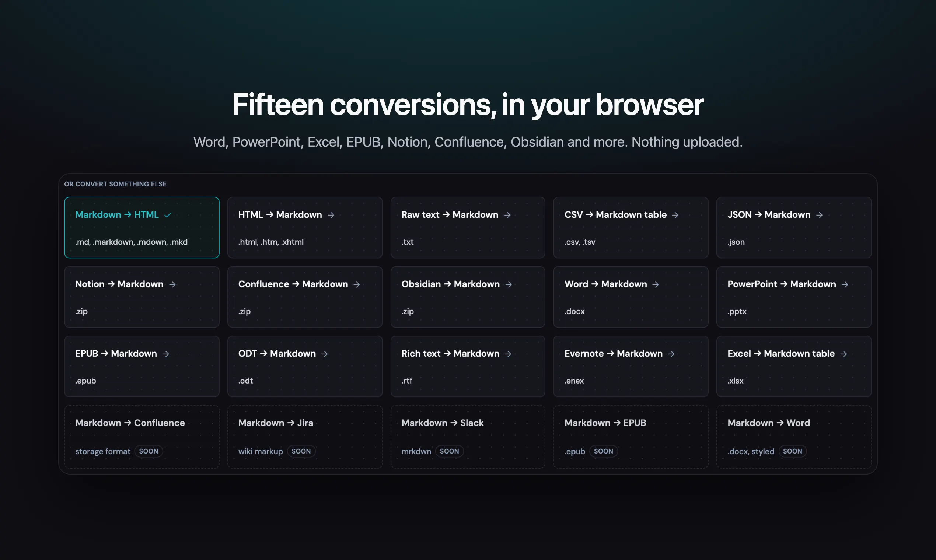The width and height of the screenshot is (936, 560).
Task: Click the Markdown → EPUB title
Action: [x=605, y=423]
